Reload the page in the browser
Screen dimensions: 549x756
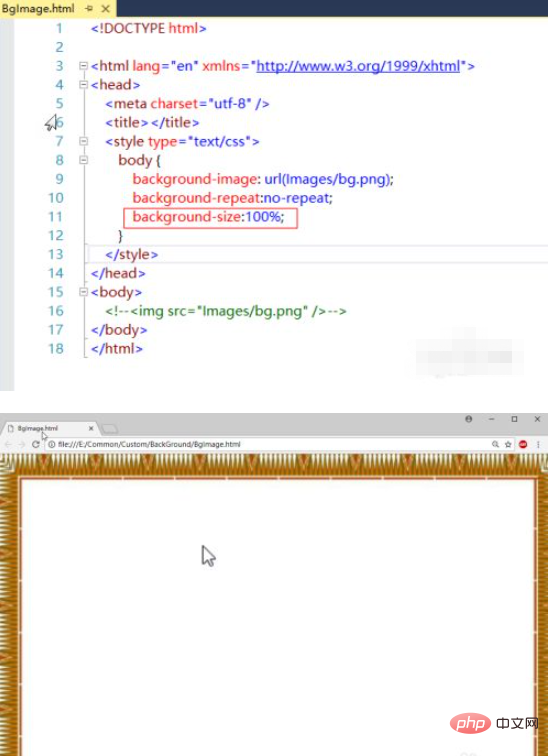[x=35, y=445]
